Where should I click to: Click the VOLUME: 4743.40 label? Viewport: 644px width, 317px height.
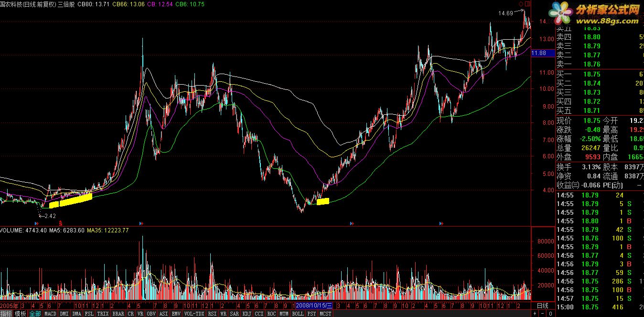click(x=23, y=230)
